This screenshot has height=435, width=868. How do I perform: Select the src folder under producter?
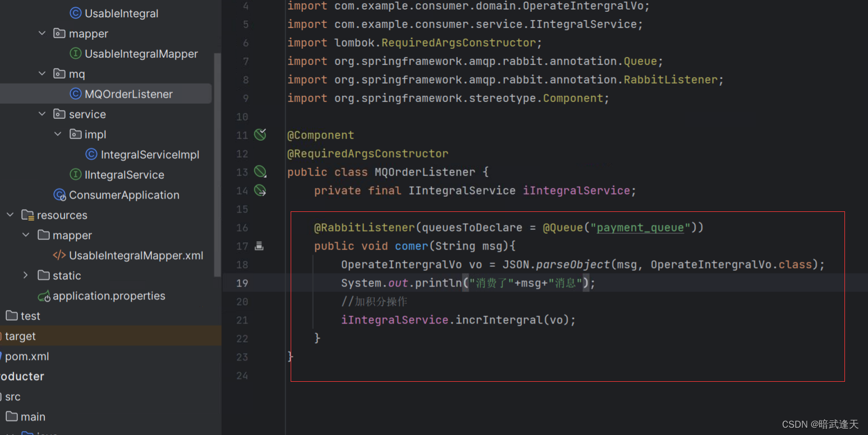[x=12, y=397]
